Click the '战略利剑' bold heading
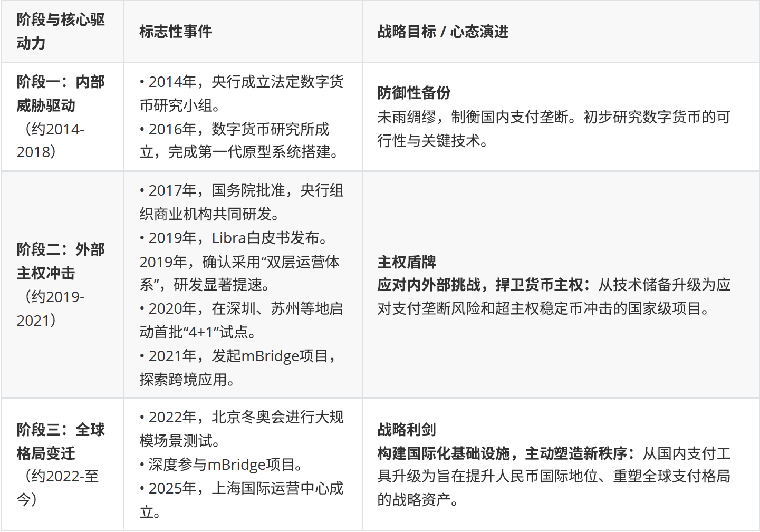760x532 pixels. tap(407, 430)
